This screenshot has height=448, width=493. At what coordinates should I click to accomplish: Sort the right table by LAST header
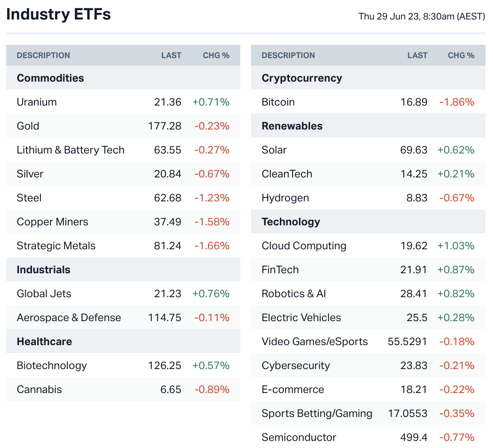417,55
